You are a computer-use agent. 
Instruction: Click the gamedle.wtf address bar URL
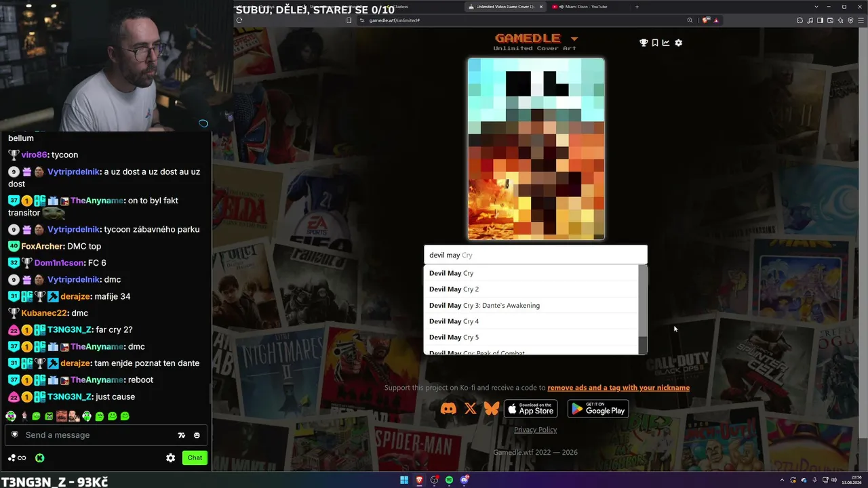[395, 20]
